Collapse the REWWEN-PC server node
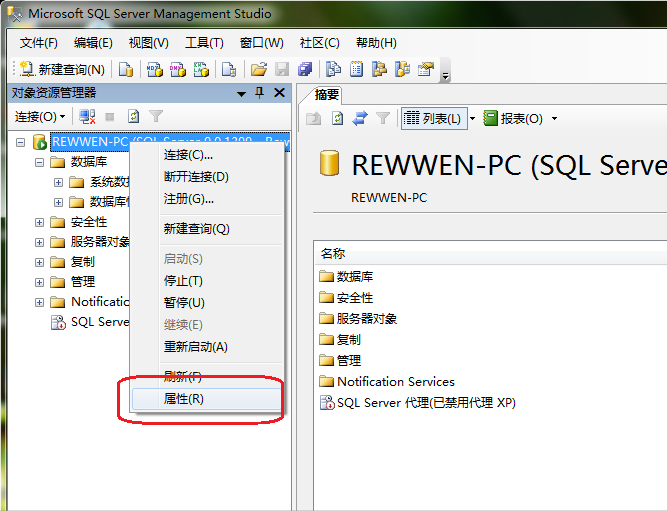 [x=20, y=142]
